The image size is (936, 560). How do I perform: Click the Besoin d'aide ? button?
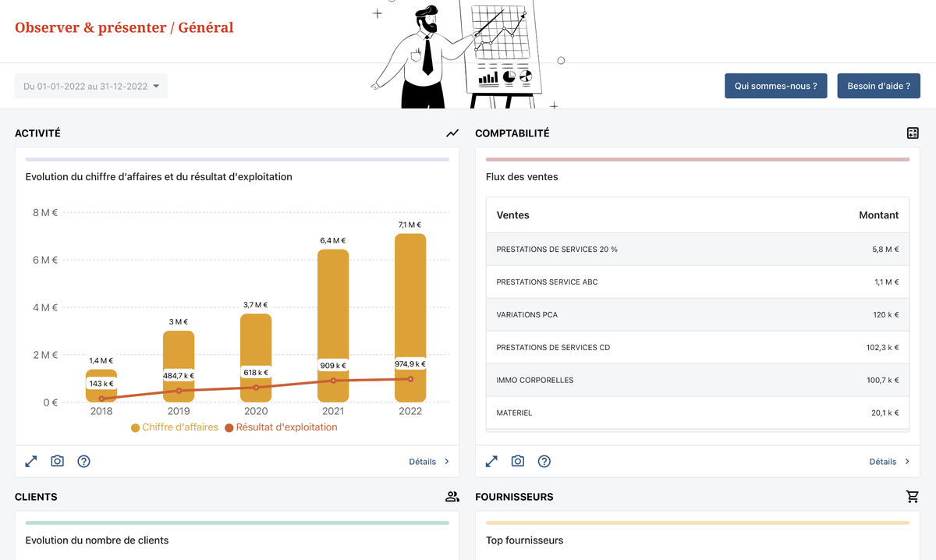[x=878, y=86]
